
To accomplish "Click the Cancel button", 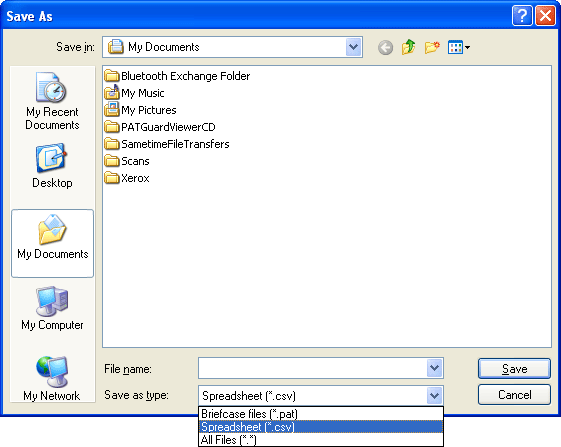I will (x=514, y=395).
